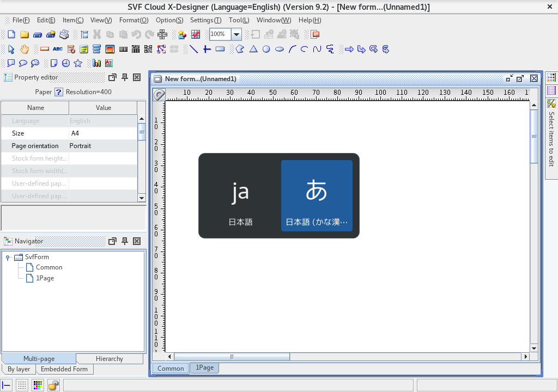Choose the QR code tool

148,49
